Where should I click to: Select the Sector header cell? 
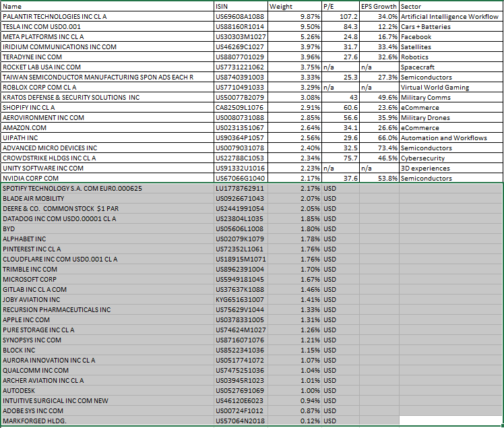(451, 7)
